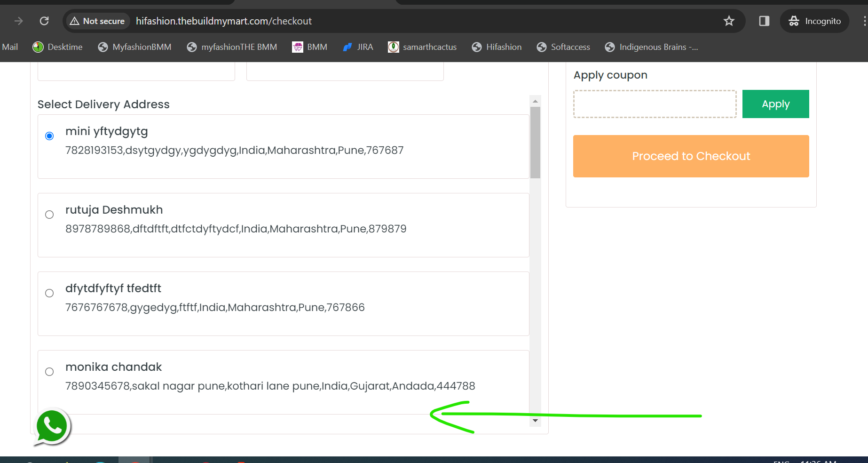Open the Indigenous Brains bookmark
This screenshot has height=463, width=868.
[x=651, y=47]
